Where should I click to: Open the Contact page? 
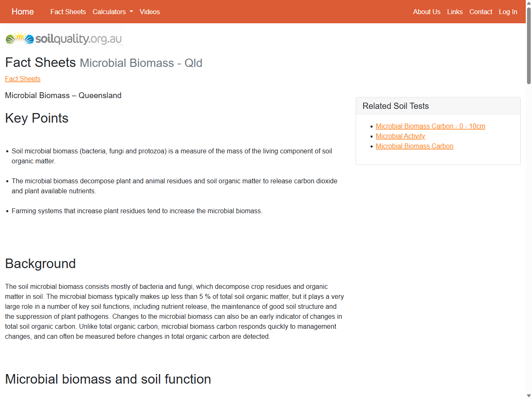point(480,12)
